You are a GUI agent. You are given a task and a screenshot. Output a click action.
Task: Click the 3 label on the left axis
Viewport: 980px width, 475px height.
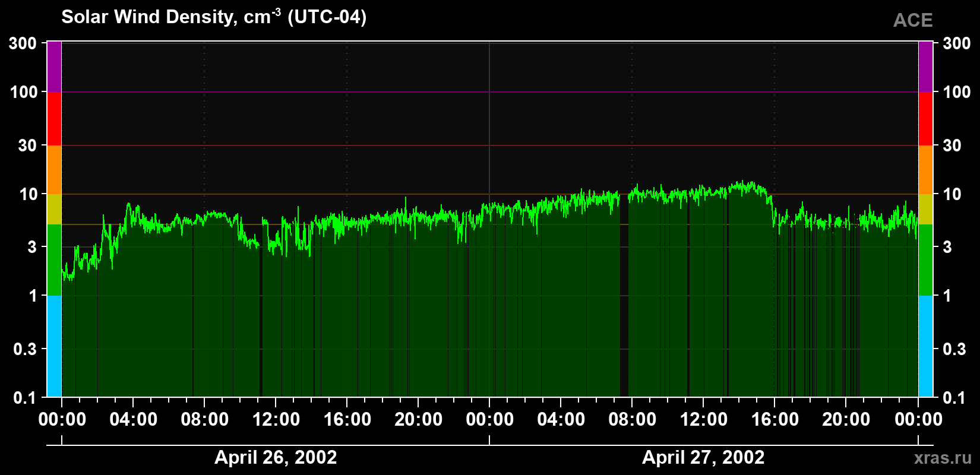coord(33,247)
